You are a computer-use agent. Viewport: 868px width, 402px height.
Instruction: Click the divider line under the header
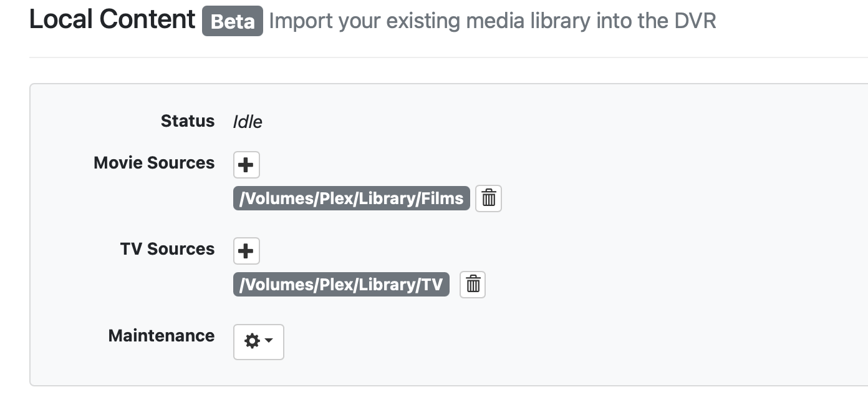point(436,57)
